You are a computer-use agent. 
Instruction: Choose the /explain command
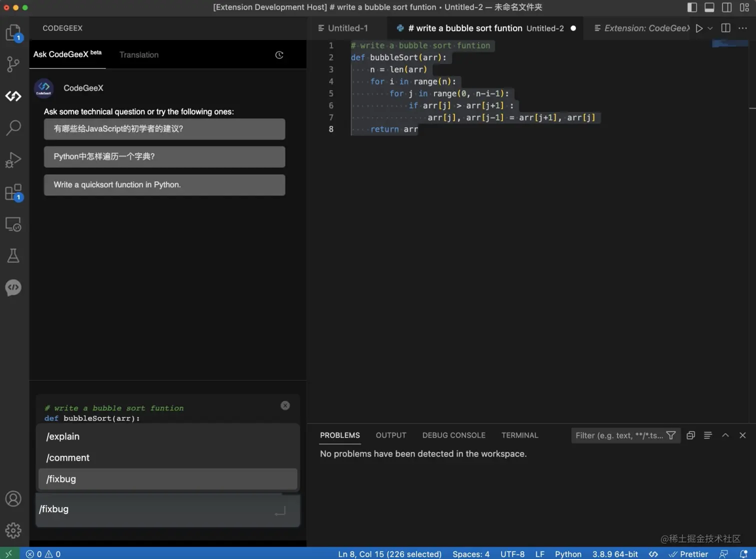pos(168,436)
